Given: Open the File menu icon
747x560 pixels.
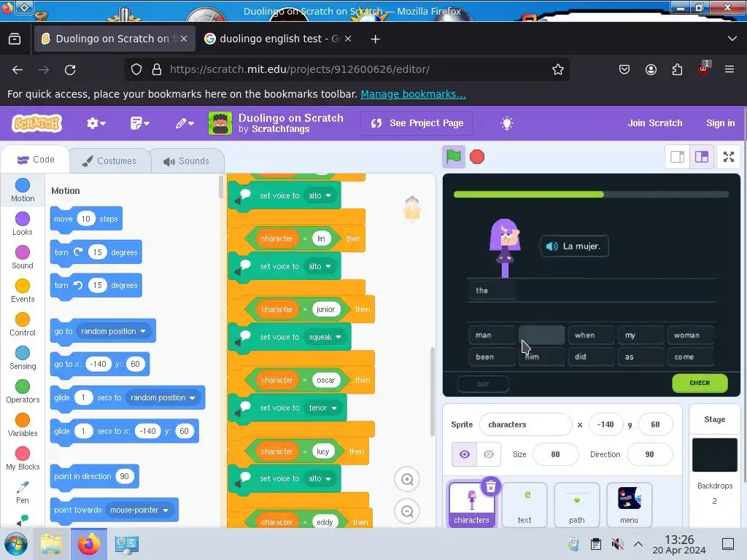Looking at the screenshot, I should click(139, 123).
